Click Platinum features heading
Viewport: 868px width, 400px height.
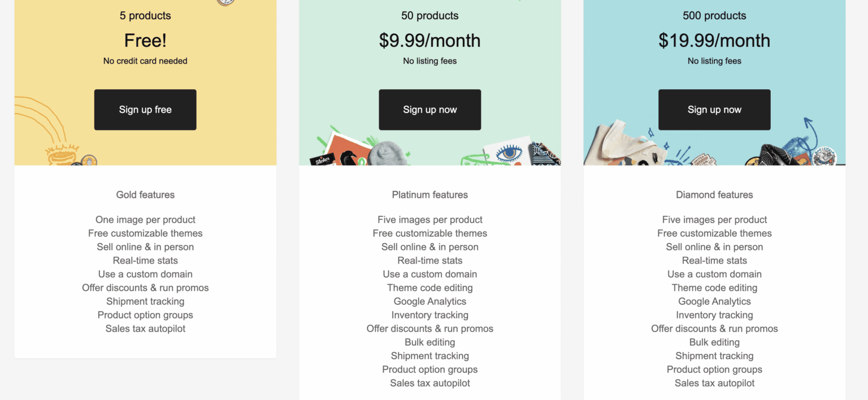click(x=429, y=194)
